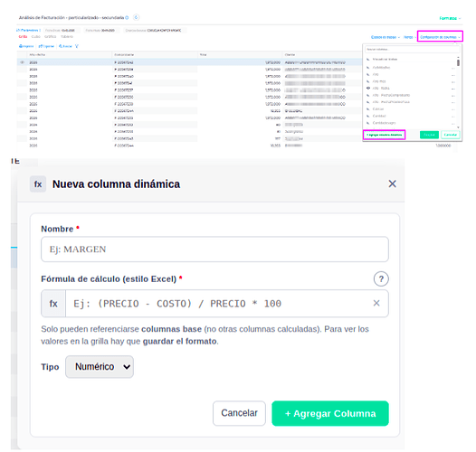Close the Nueva columna dinámica dialog
Image resolution: width=476 pixels, height=452 pixels.
click(392, 184)
